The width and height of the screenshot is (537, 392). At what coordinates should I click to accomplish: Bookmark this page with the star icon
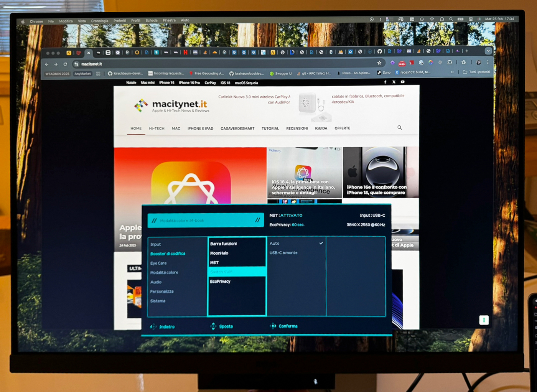pyautogui.click(x=379, y=63)
